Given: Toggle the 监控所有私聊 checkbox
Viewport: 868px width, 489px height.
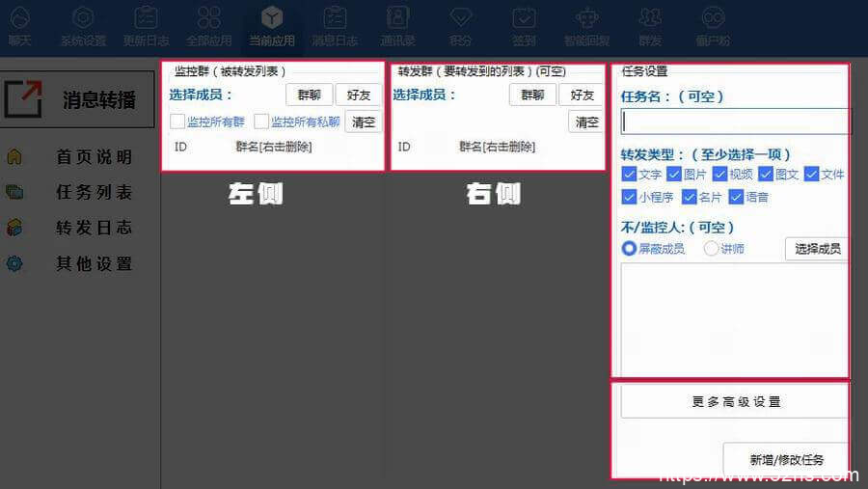Looking at the screenshot, I should (x=261, y=122).
